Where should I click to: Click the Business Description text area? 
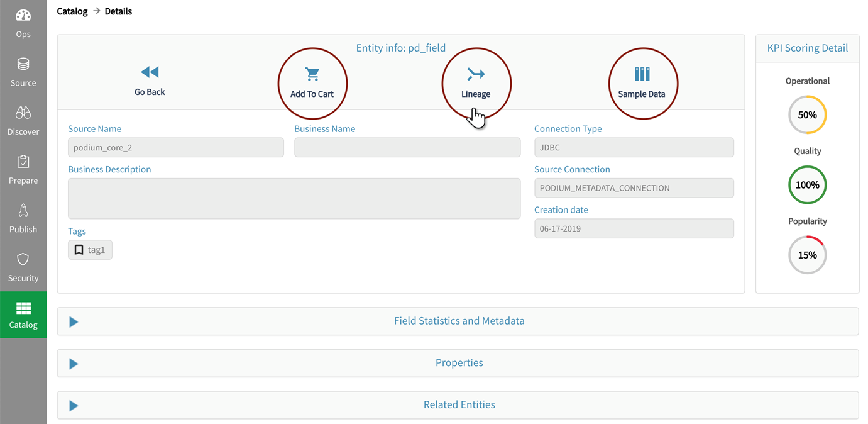coord(294,199)
